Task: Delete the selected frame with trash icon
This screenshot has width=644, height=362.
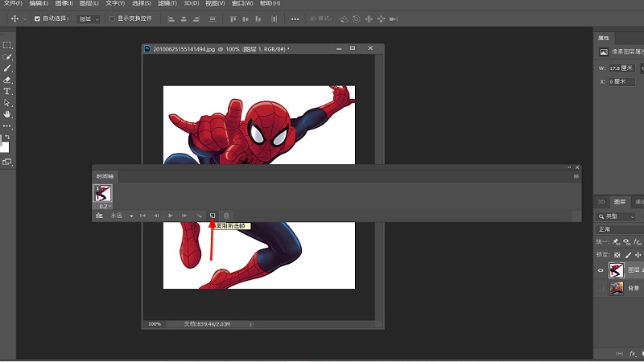Action: [226, 216]
